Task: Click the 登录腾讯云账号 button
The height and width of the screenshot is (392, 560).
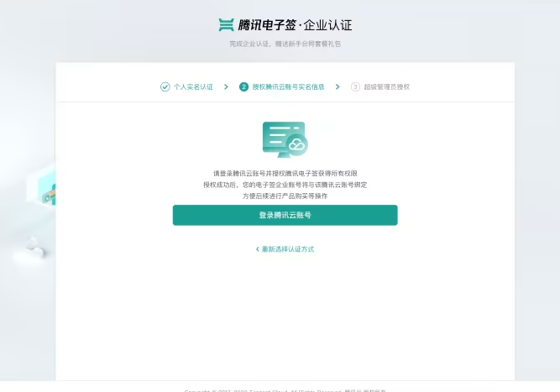Action: (x=285, y=215)
